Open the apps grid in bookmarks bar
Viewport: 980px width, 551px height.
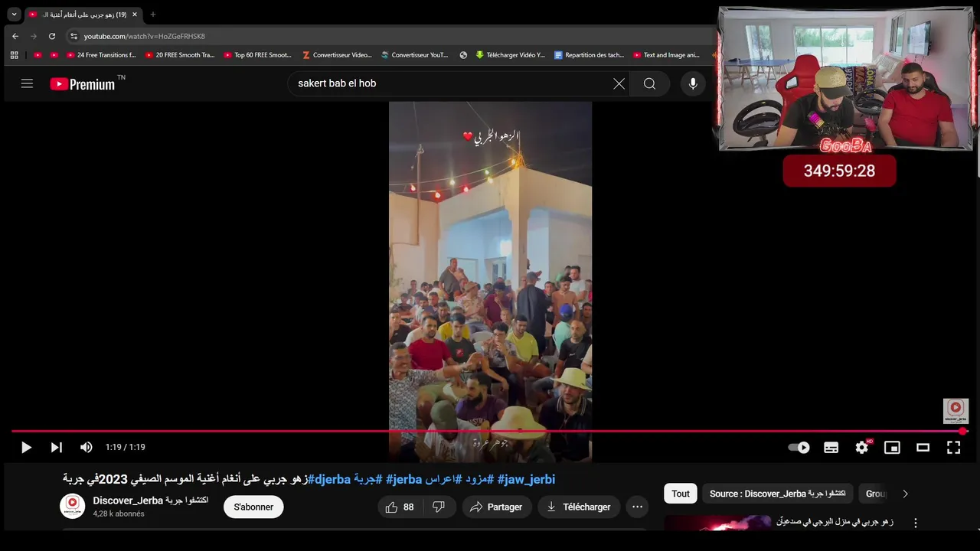[x=14, y=55]
